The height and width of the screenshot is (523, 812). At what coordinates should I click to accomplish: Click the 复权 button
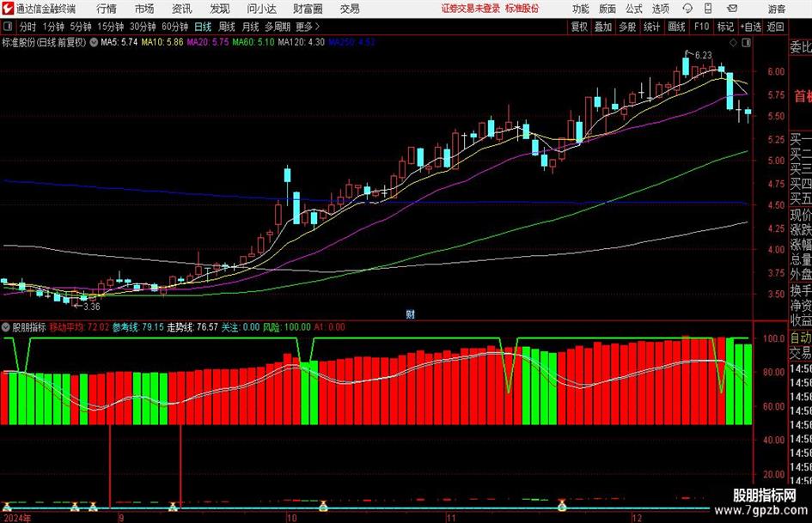579,27
